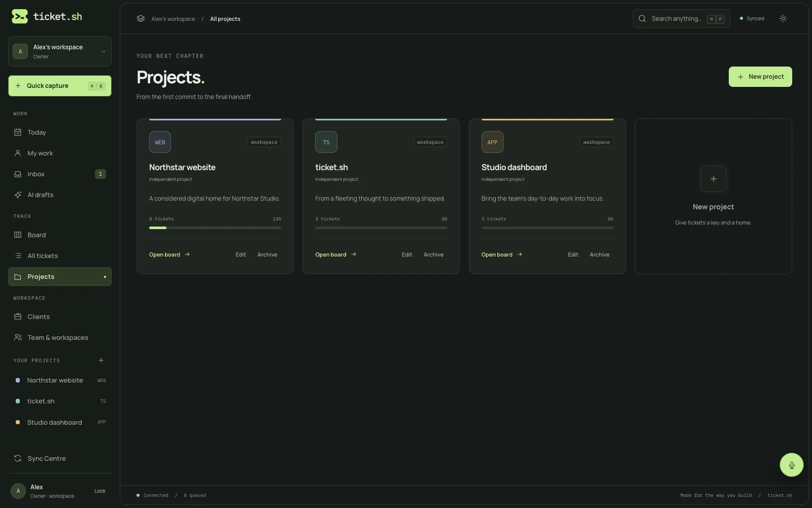Click the WEB project key icon
The width and height of the screenshot is (812, 508).
160,142
